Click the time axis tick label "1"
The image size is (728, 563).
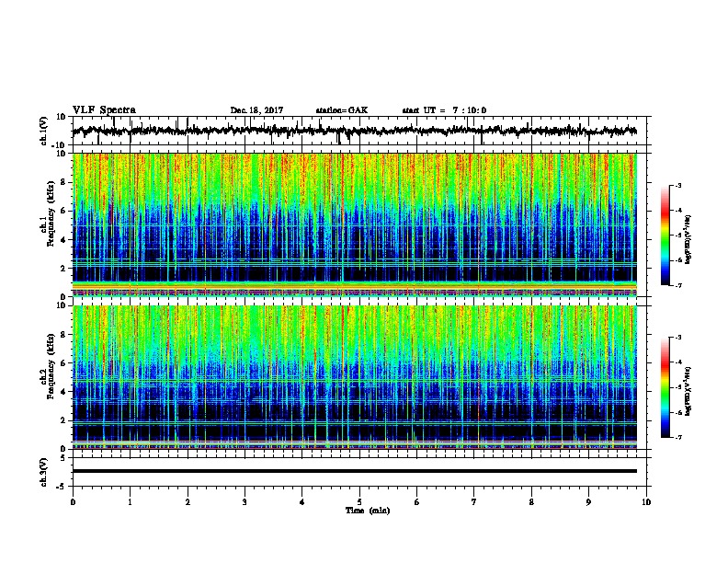[x=130, y=502]
